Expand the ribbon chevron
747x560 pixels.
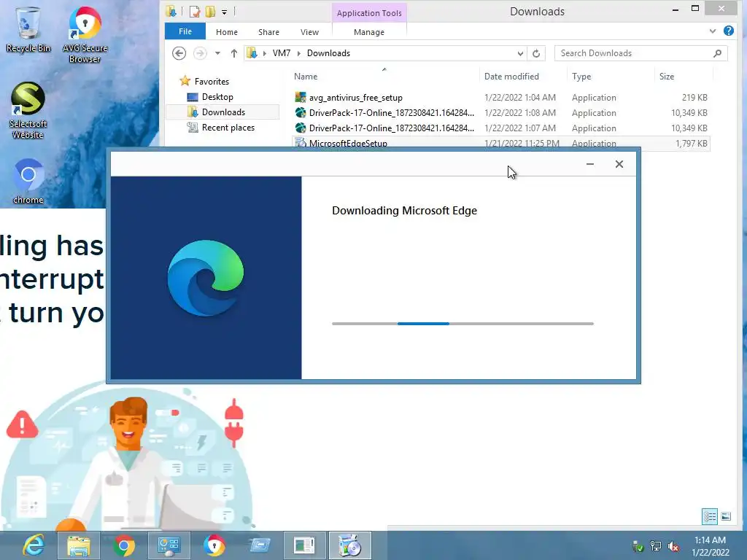point(712,31)
